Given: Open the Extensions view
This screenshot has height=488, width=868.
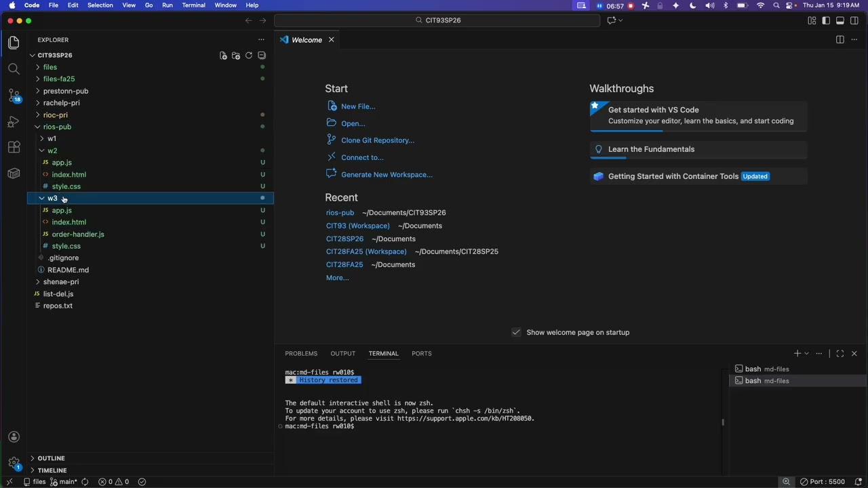Looking at the screenshot, I should [14, 147].
